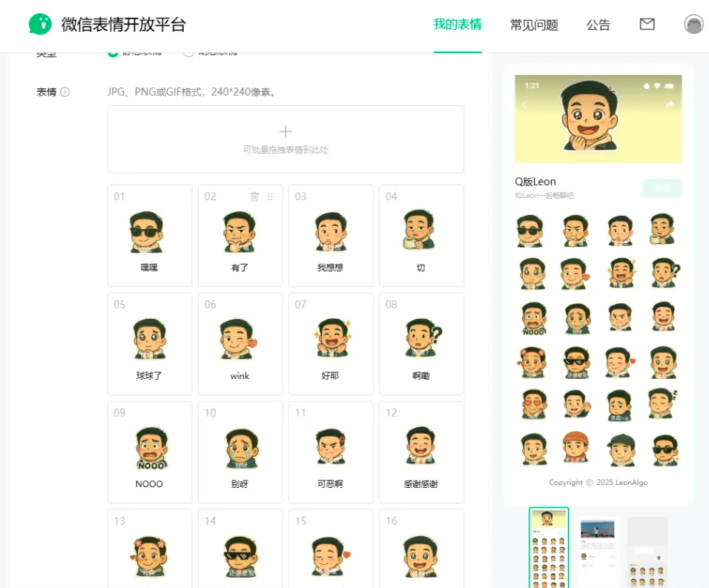This screenshot has width=709, height=588.
Task: Select sticker card 11 可恶啊
Action: (331, 452)
